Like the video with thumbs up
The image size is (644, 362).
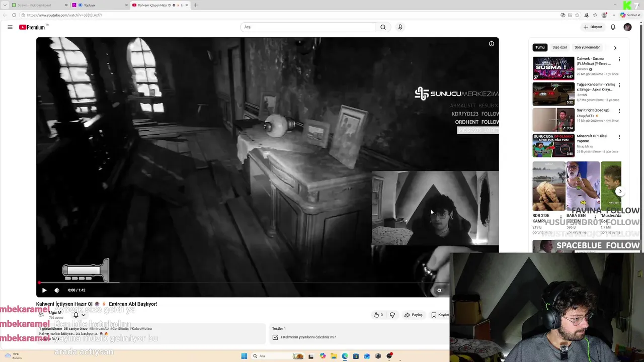coord(378,315)
